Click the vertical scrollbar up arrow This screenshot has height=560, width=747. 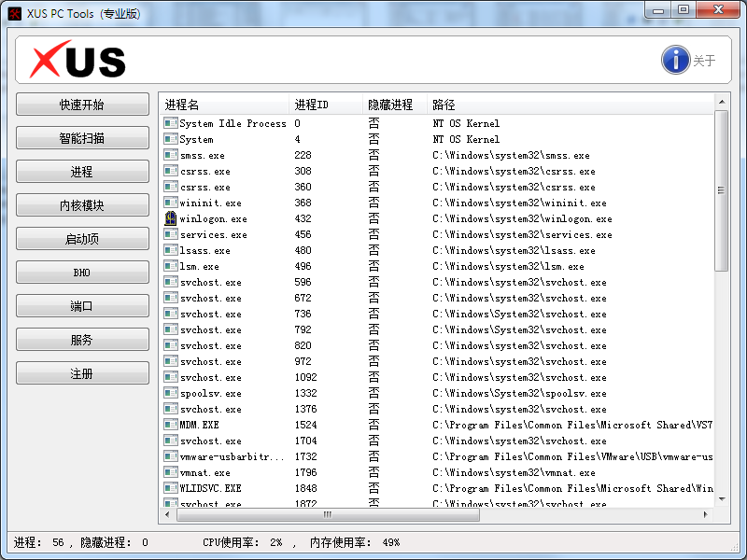(x=722, y=102)
